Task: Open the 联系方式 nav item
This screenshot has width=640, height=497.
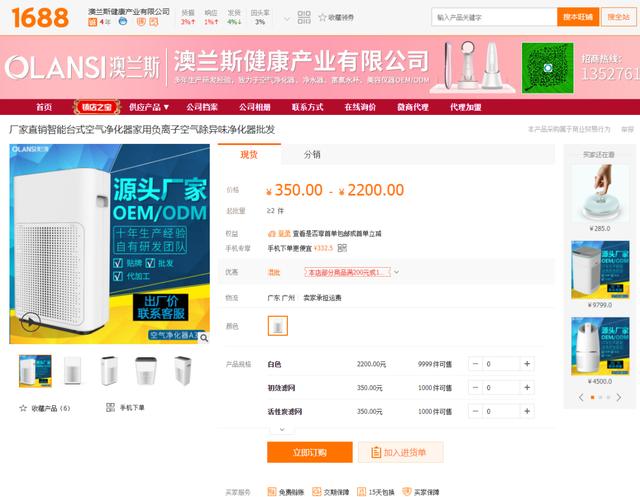Action: coord(307,107)
